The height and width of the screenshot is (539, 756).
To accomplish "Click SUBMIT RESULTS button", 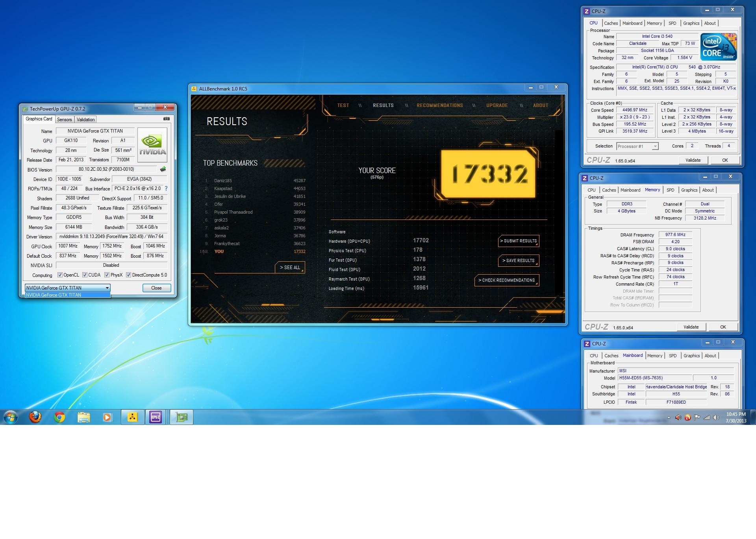I will [x=519, y=241].
